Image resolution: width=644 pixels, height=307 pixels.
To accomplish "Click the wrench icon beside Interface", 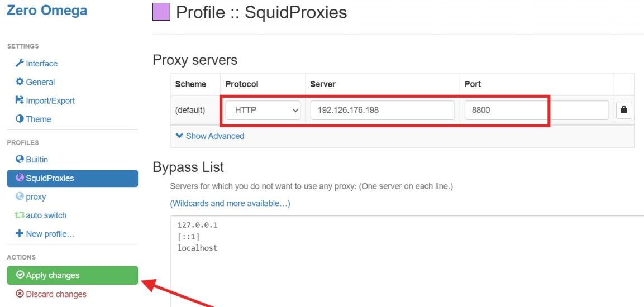I will (20, 63).
